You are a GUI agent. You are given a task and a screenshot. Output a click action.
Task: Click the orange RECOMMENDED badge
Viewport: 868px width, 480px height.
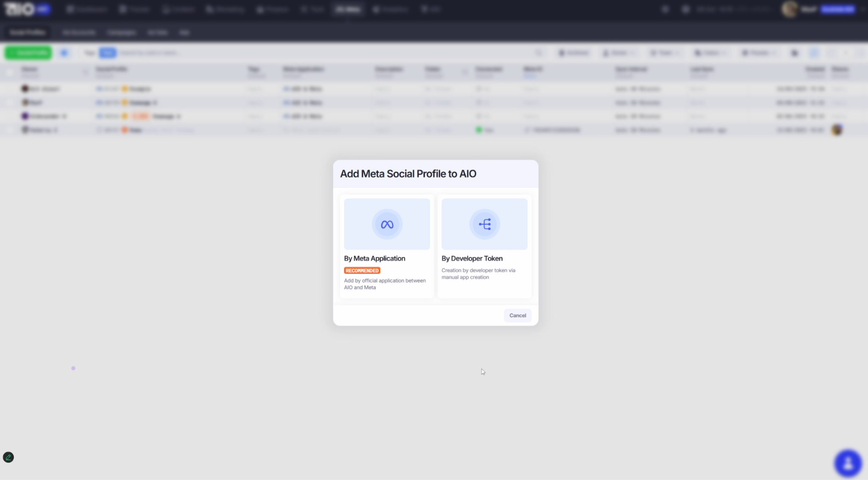coord(362,271)
